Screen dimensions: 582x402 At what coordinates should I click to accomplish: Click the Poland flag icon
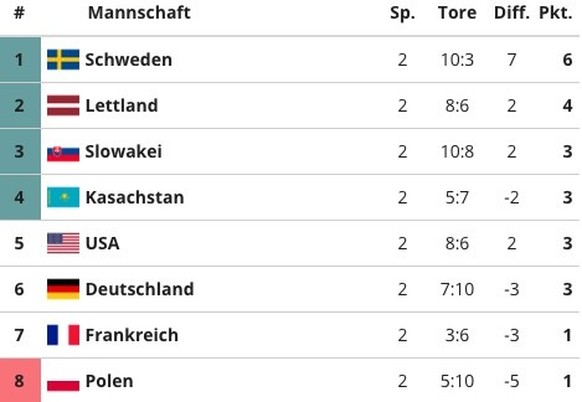(63, 381)
